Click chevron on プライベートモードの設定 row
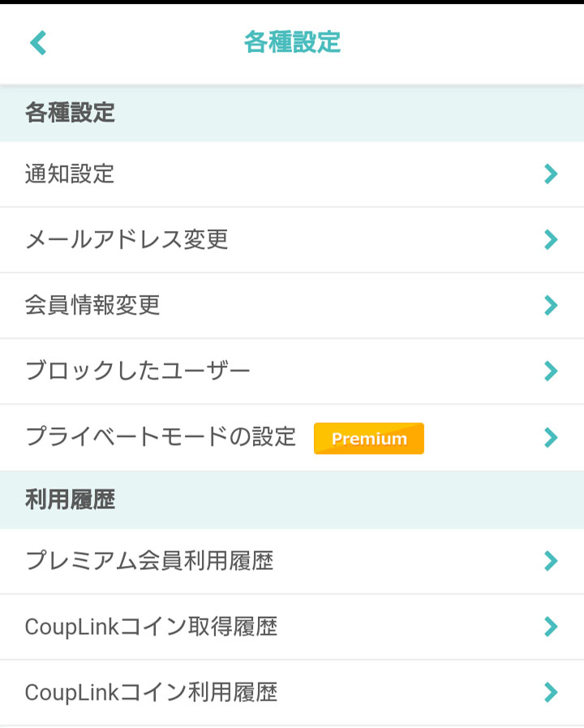This screenshot has width=584, height=728. coord(551,437)
